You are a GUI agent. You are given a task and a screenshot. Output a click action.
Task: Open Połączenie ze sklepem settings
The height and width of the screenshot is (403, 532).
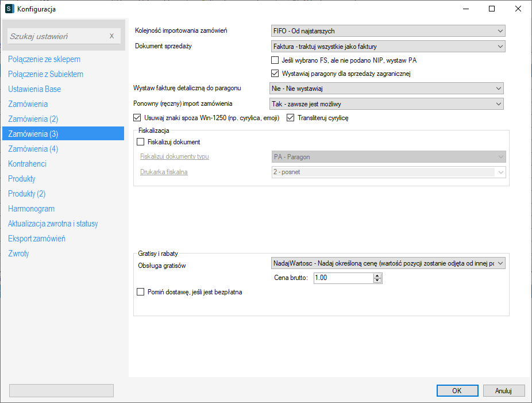(44, 59)
